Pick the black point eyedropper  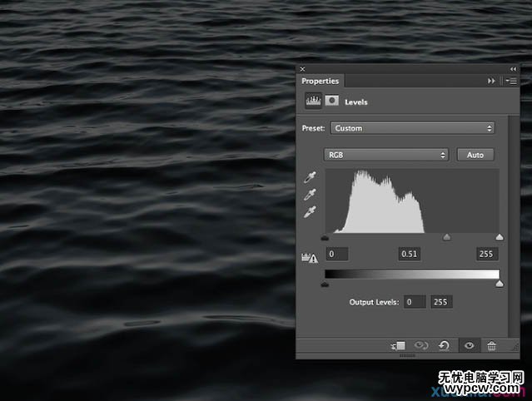(x=310, y=177)
